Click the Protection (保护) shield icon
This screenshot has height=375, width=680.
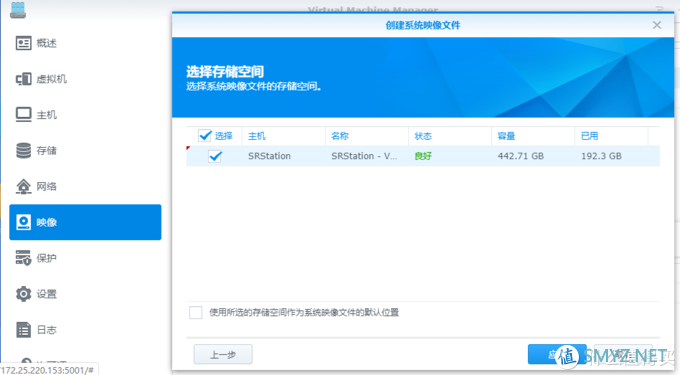[x=23, y=258]
